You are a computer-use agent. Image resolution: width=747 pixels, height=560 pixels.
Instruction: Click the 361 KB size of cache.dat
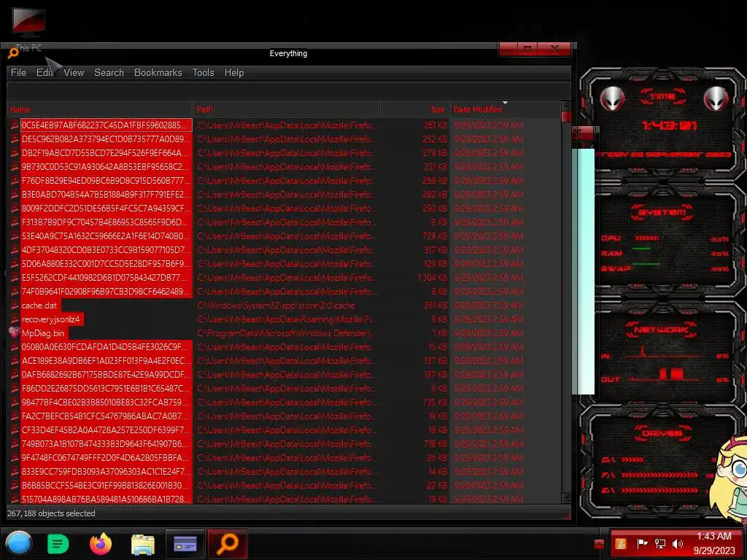[x=436, y=306]
